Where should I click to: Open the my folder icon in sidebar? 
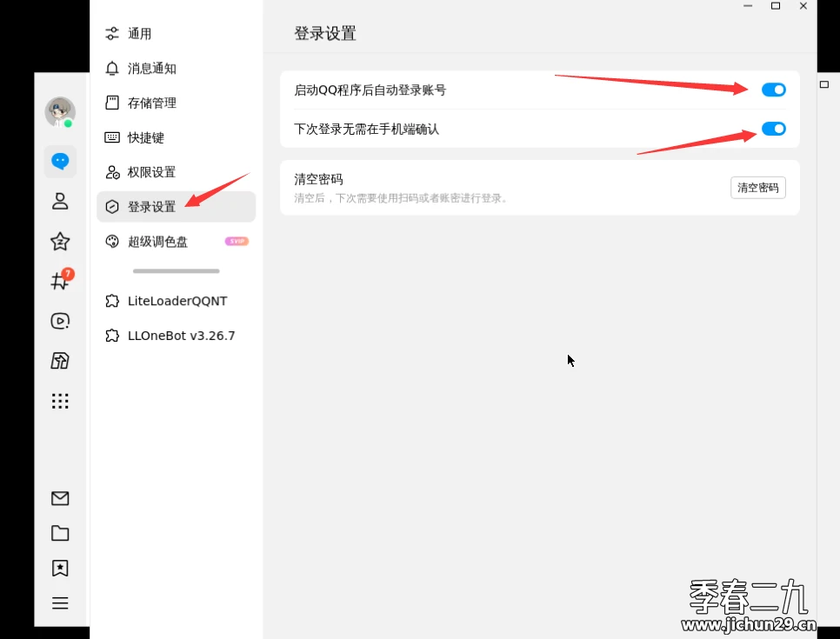click(60, 533)
